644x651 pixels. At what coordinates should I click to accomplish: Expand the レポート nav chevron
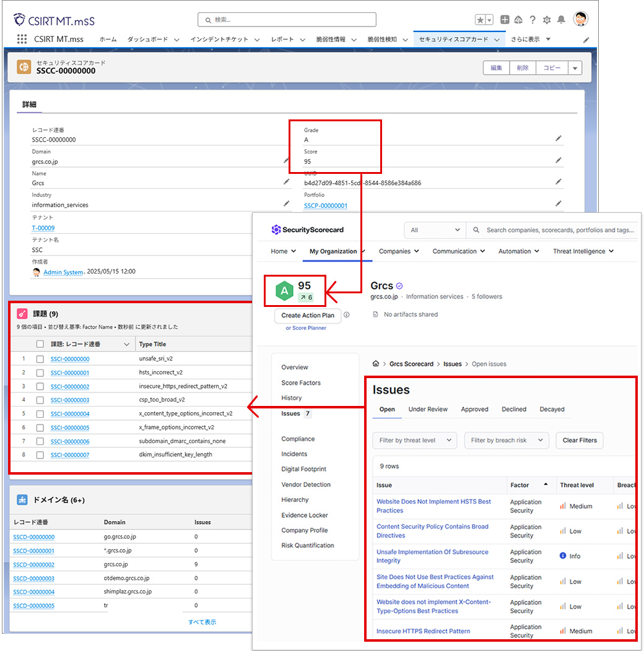pyautogui.click(x=302, y=40)
